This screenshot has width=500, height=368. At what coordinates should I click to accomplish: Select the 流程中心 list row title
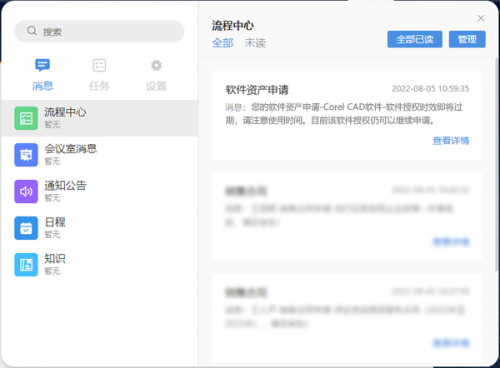[x=65, y=112]
